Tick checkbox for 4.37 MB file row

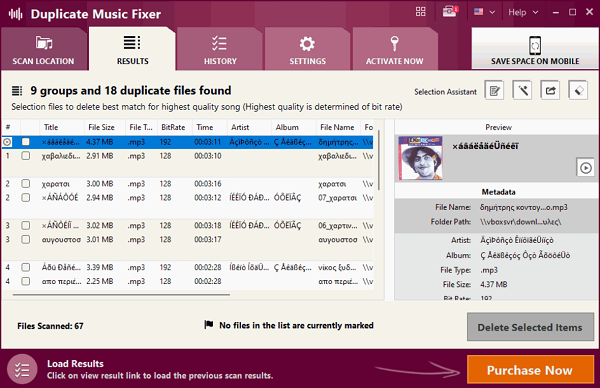(x=26, y=142)
